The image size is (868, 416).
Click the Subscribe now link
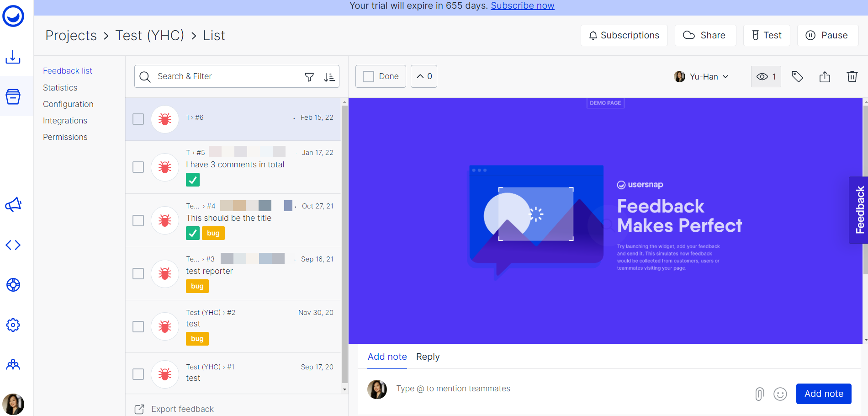(x=523, y=6)
